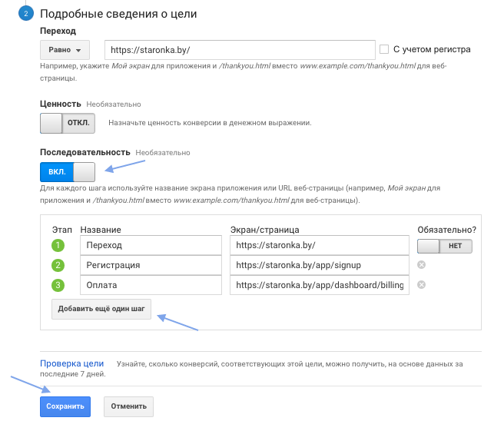
Task: Open the Проверка цели link
Action: click(71, 363)
